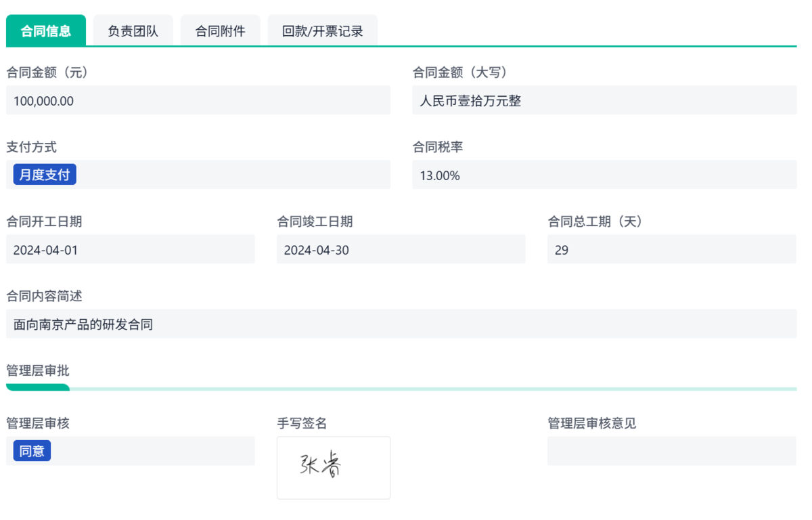This screenshot has height=520, width=812.
Task: Select the 合同信息 tab
Action: (46, 31)
